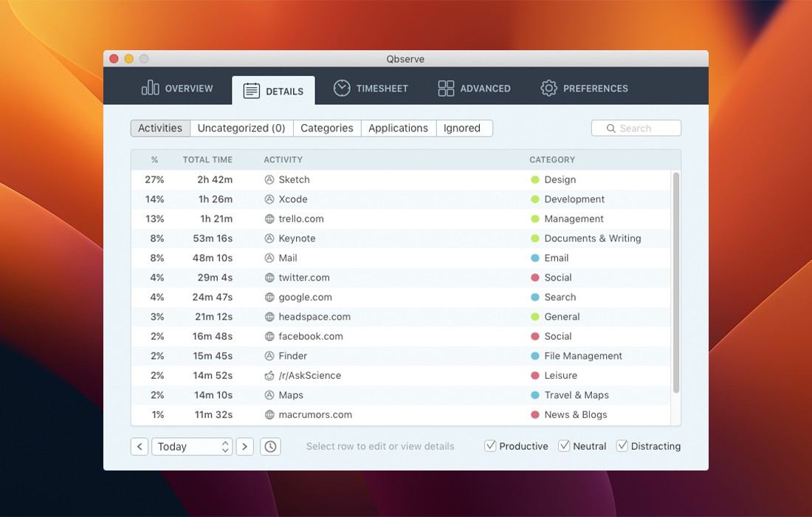The image size is (812, 517).
Task: Click the Advanced grid icon
Action: (x=446, y=89)
